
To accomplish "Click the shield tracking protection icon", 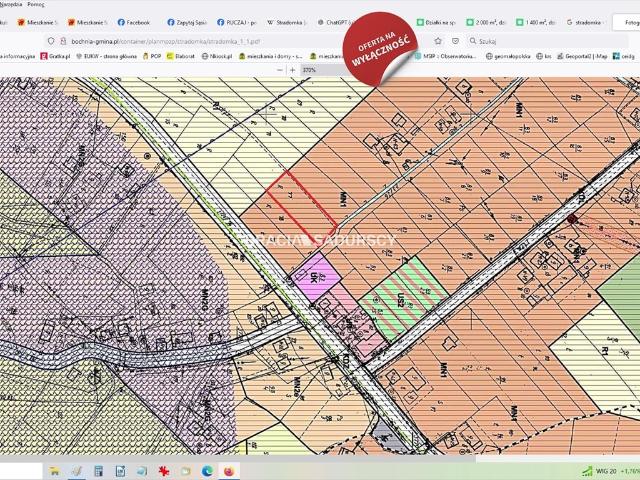I will 49,41.
